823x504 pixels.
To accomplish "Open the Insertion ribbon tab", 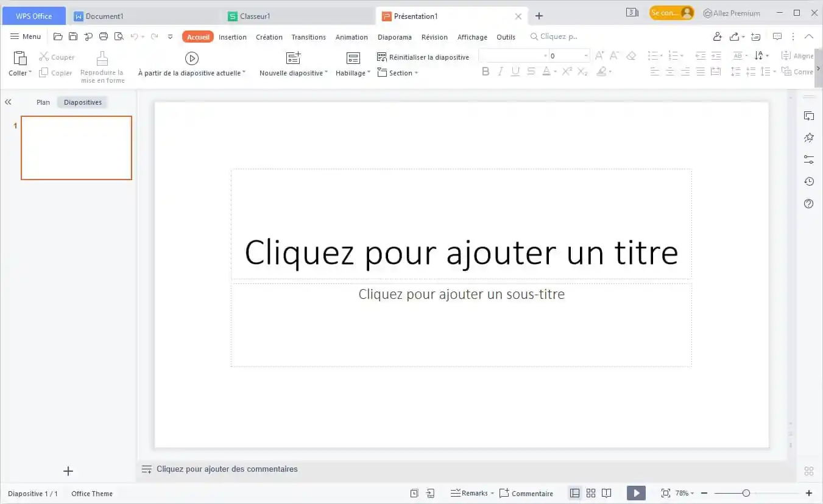I will [233, 37].
